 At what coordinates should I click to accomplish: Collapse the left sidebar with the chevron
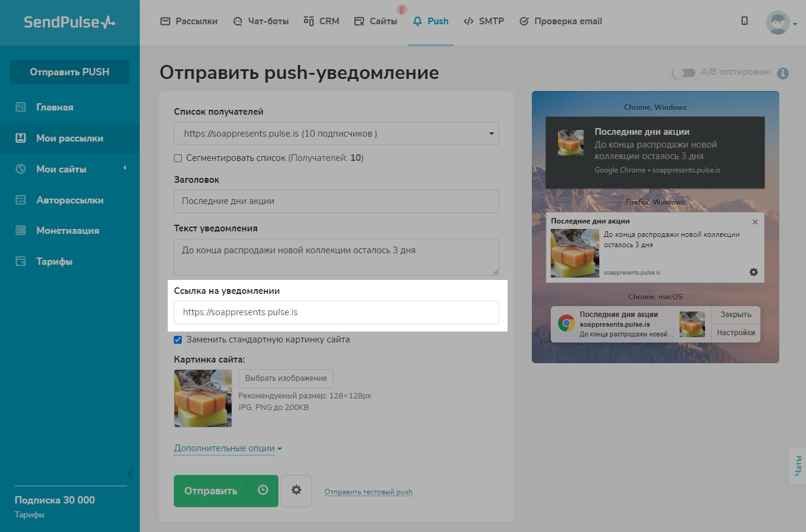tap(129, 474)
